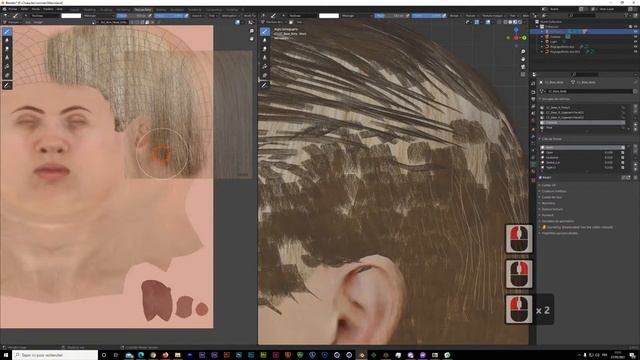
Task: Open the Texture Paint mode dropdown in the 3D viewport
Action: 277,22
